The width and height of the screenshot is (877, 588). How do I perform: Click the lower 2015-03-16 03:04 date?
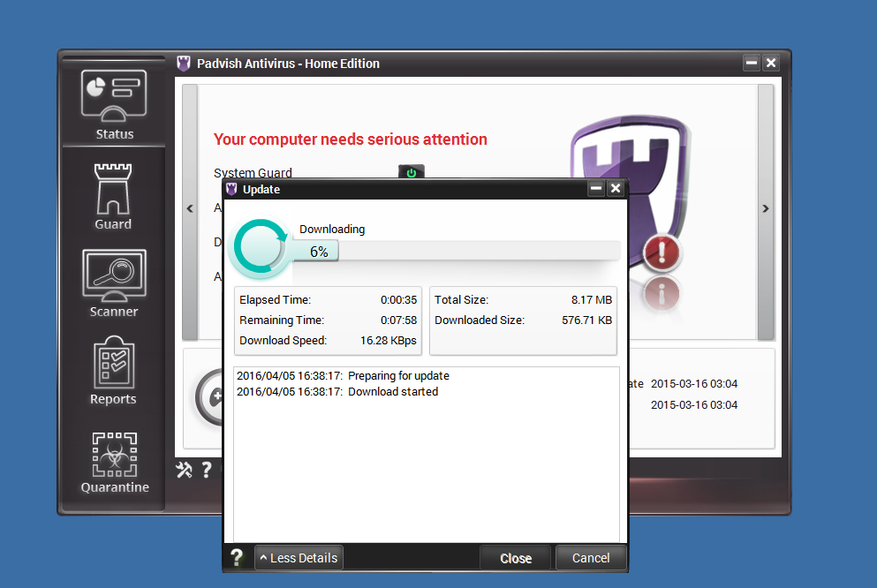coord(694,404)
